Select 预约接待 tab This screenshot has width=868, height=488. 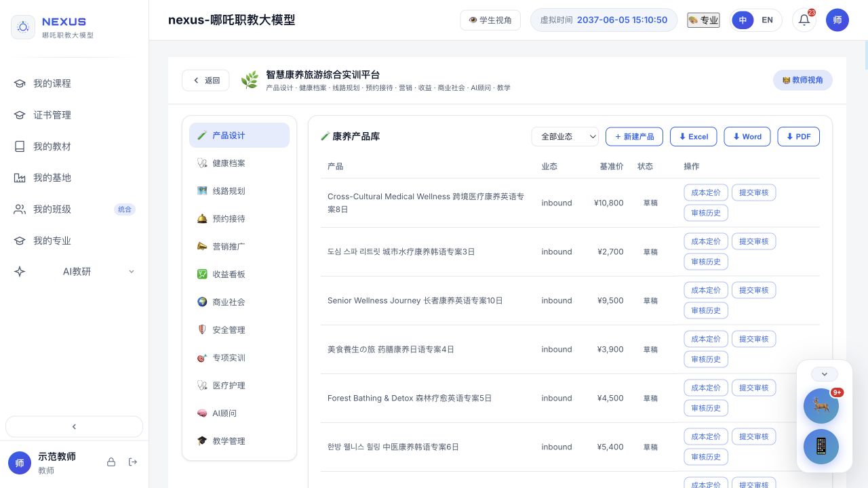click(x=239, y=219)
